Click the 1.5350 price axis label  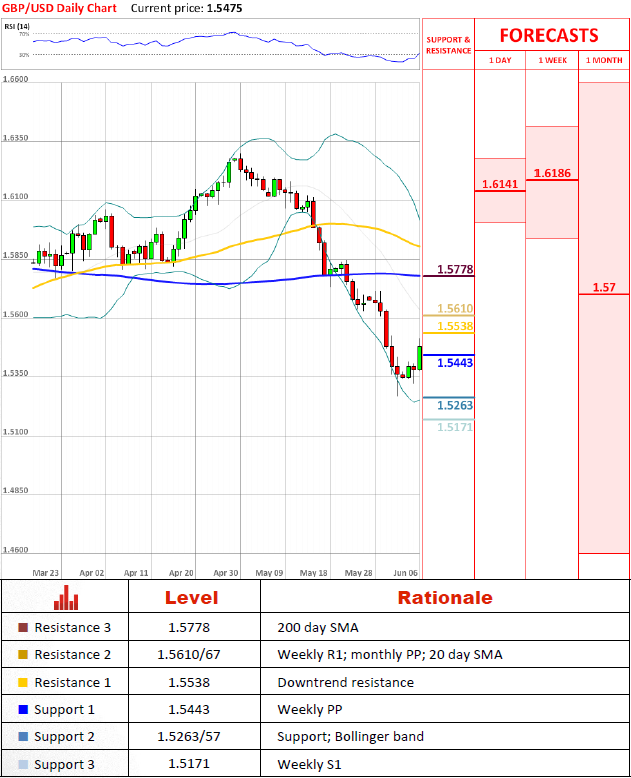tap(15, 373)
